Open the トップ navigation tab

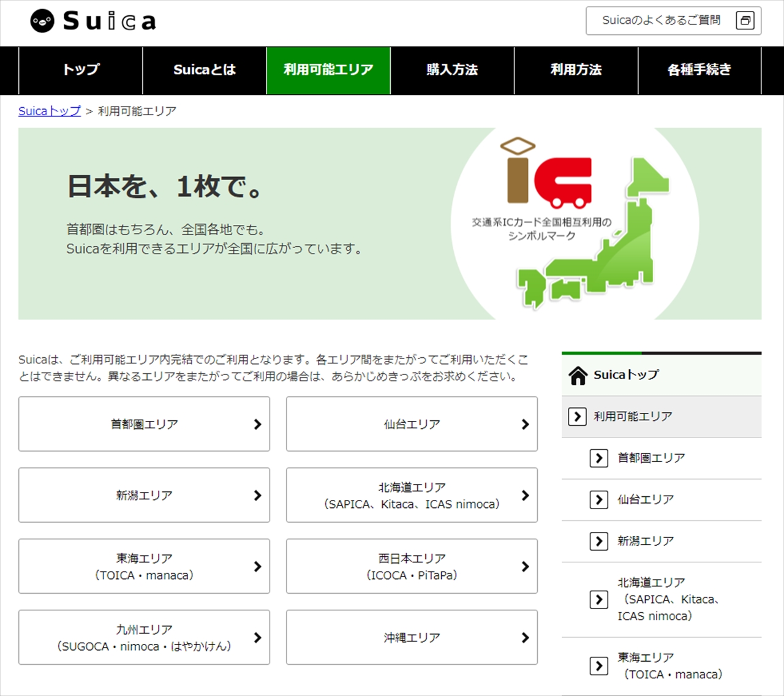[x=81, y=70]
